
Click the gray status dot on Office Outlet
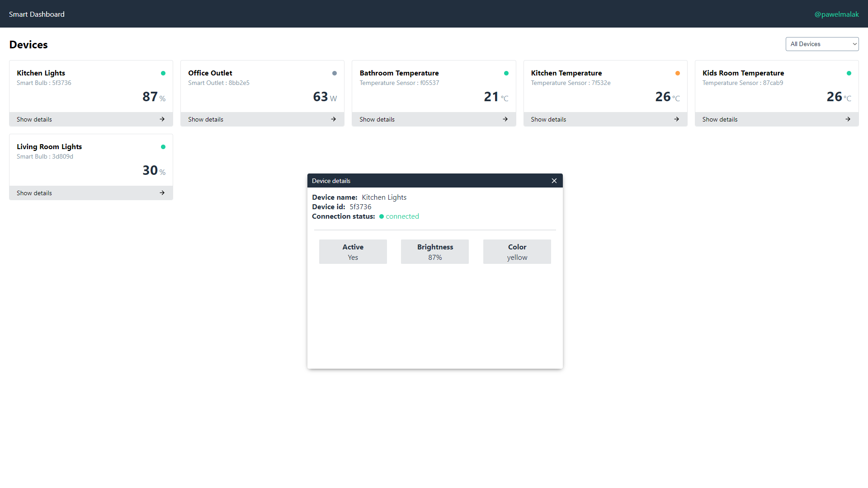pyautogui.click(x=335, y=73)
